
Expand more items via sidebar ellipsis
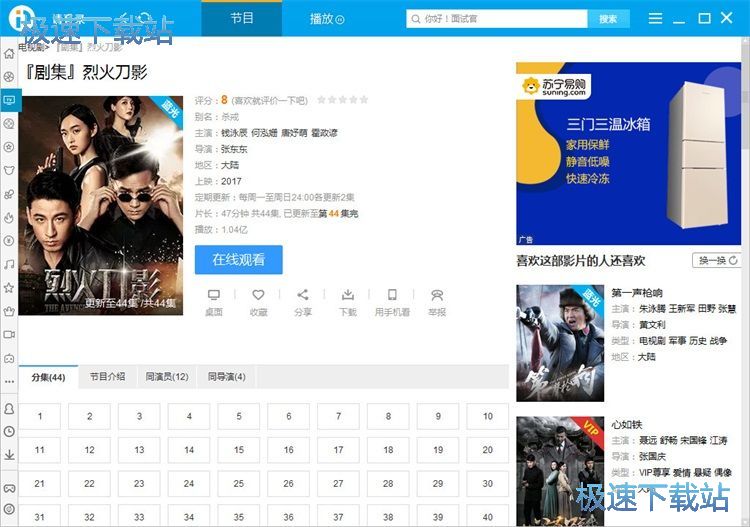[x=9, y=381]
